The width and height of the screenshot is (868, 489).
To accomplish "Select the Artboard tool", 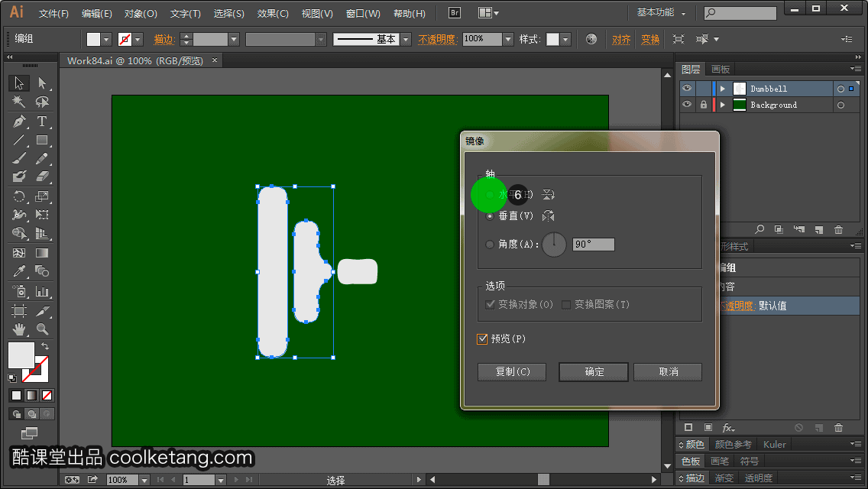I will (x=19, y=311).
